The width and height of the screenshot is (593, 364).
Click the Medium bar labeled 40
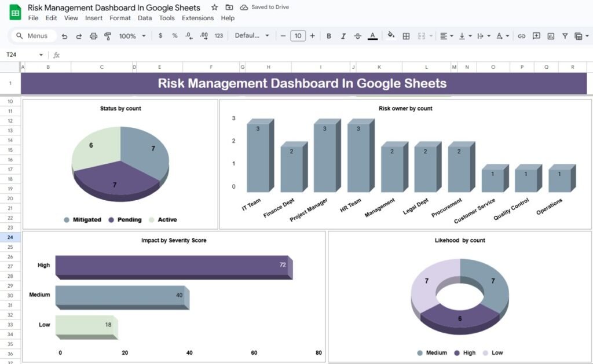[123, 297]
